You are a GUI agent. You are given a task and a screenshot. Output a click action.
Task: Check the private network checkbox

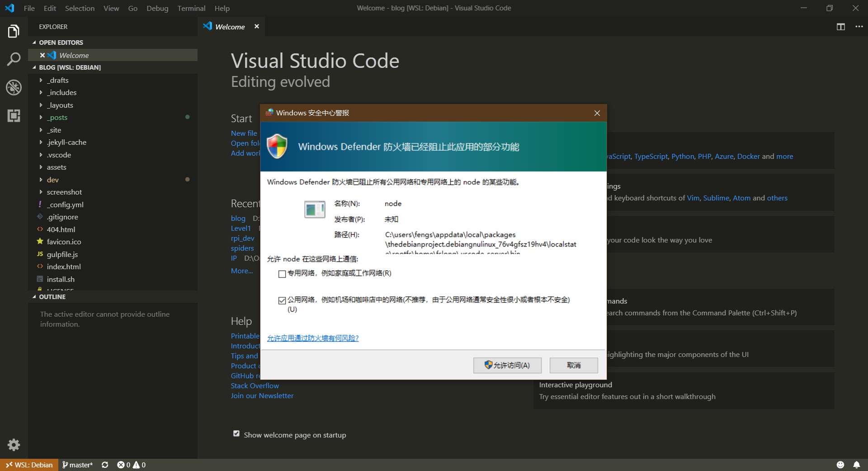click(282, 274)
